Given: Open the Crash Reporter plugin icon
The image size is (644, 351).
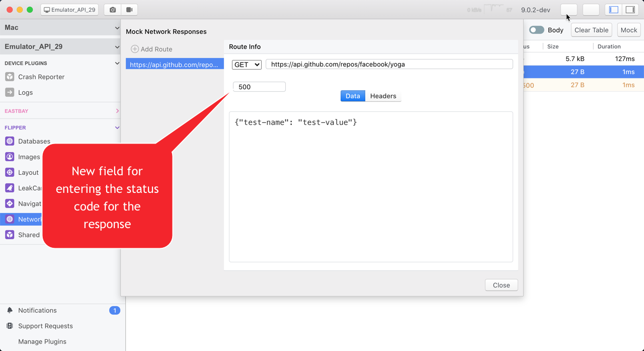Looking at the screenshot, I should [10, 77].
